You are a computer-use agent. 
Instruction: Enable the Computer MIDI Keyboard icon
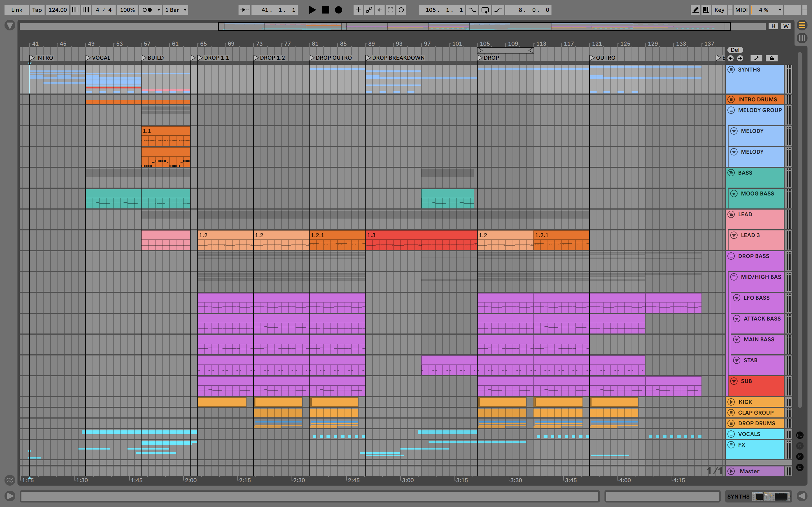pyautogui.click(x=706, y=10)
